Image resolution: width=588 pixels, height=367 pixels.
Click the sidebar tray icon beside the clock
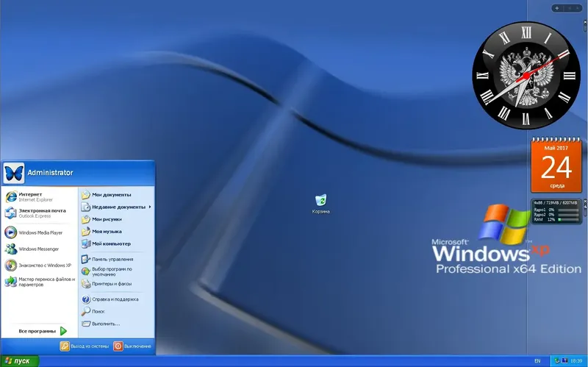point(564,361)
